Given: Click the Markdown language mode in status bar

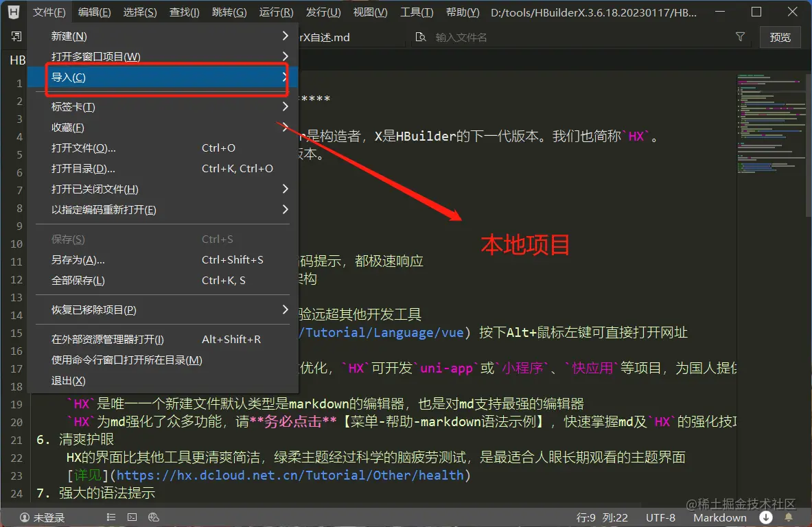Looking at the screenshot, I should pos(720,517).
